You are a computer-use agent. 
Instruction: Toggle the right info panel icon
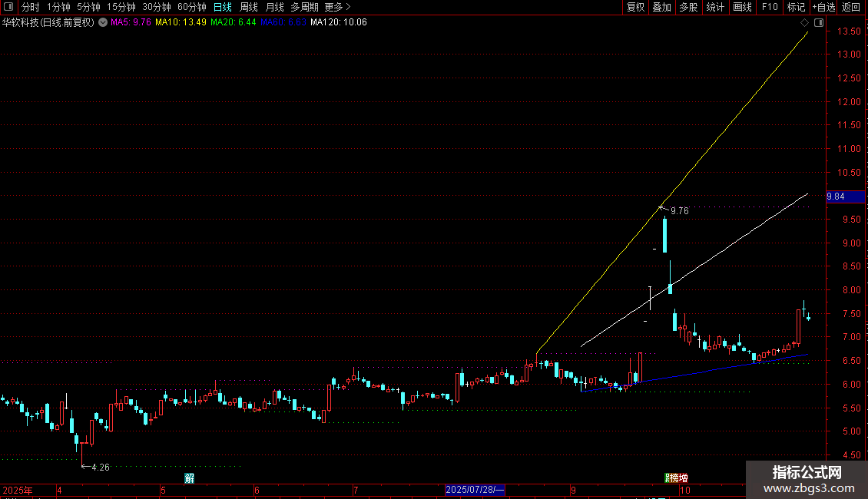pos(819,23)
